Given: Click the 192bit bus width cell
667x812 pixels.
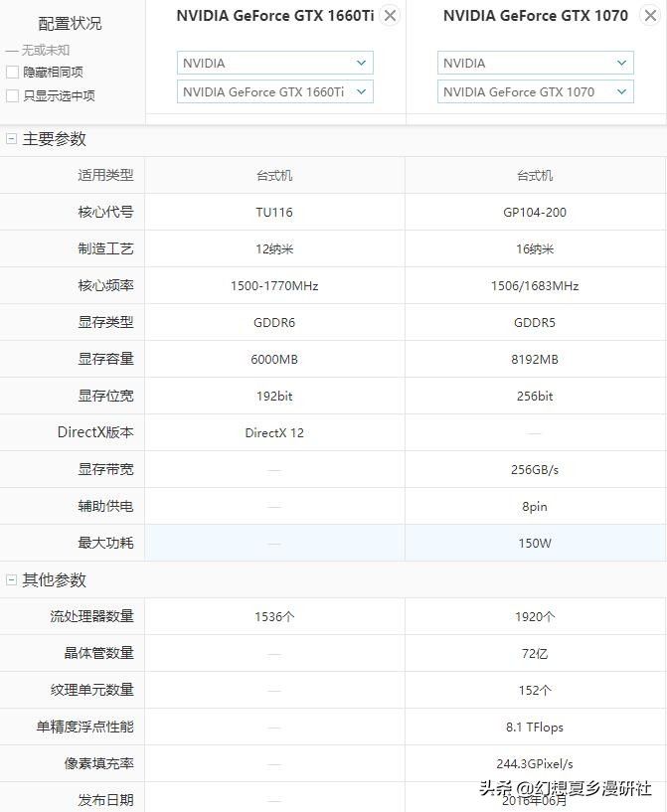Looking at the screenshot, I should click(274, 397).
